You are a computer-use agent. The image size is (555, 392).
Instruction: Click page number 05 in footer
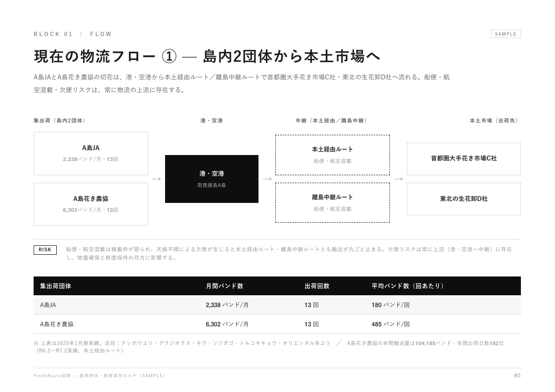pos(517,375)
